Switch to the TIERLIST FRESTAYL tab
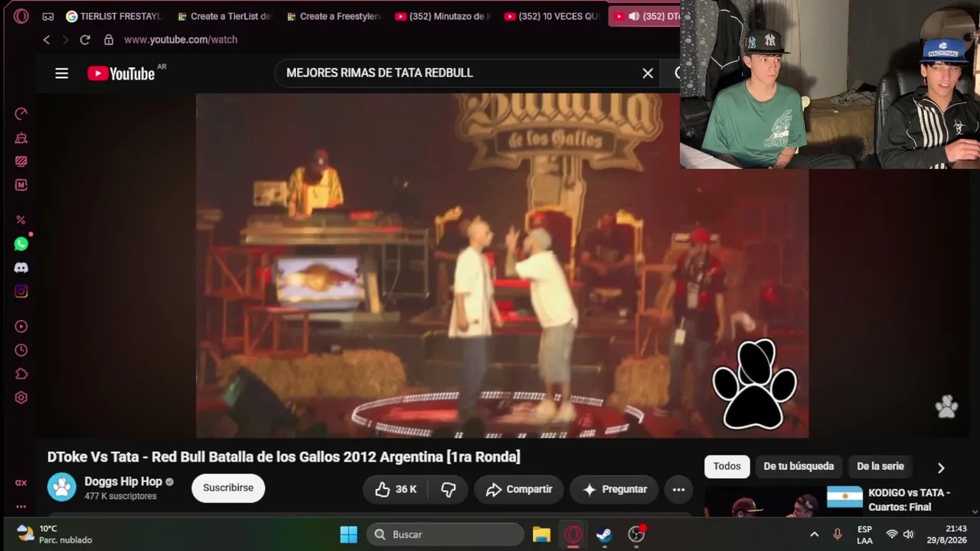Image resolution: width=980 pixels, height=551 pixels. pyautogui.click(x=114, y=16)
